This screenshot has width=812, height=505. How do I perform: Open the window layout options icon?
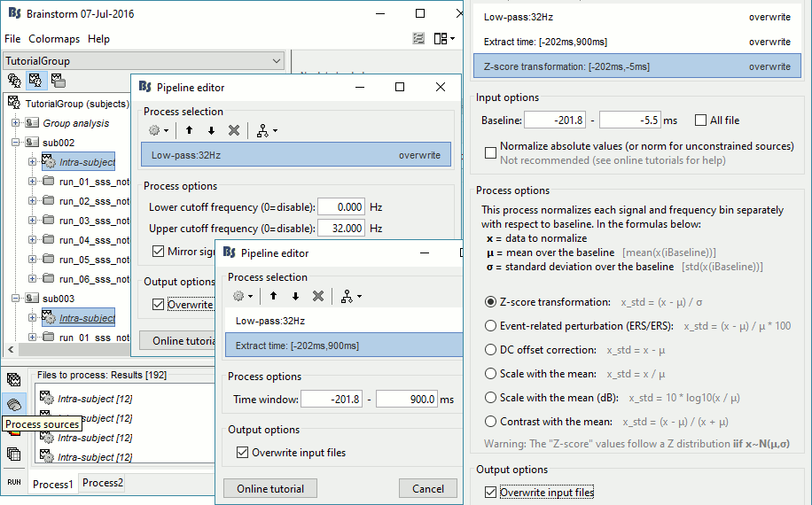coord(444,38)
